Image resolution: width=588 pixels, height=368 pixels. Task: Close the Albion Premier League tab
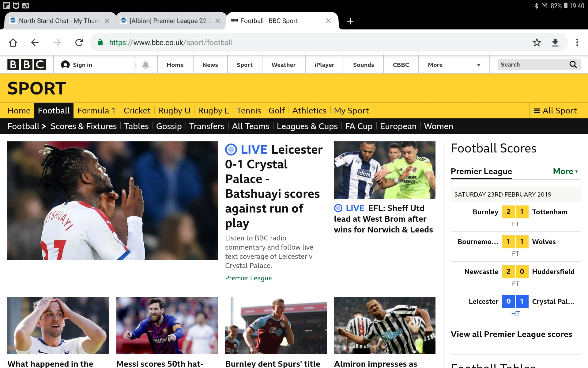point(218,21)
